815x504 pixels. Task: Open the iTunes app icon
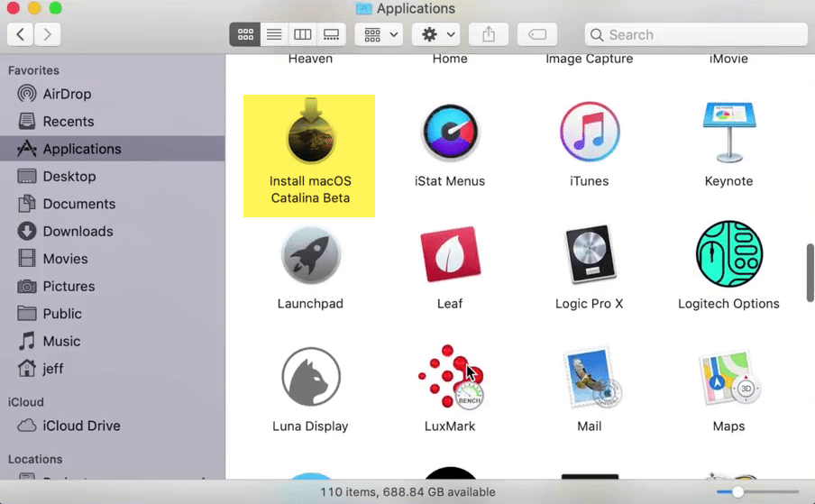click(x=590, y=132)
